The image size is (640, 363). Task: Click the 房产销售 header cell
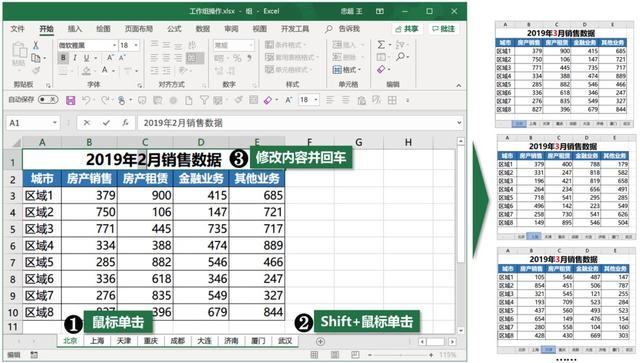tap(89, 178)
